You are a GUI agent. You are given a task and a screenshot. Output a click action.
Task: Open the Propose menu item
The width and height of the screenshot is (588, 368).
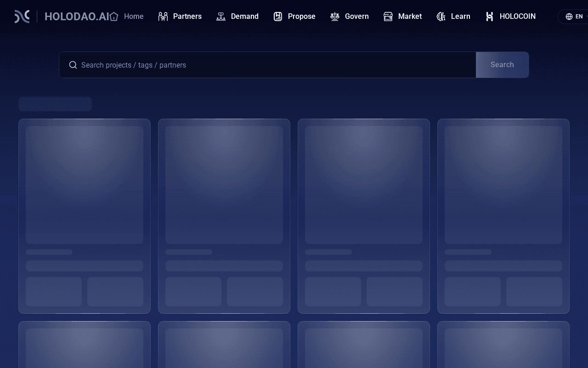click(302, 17)
